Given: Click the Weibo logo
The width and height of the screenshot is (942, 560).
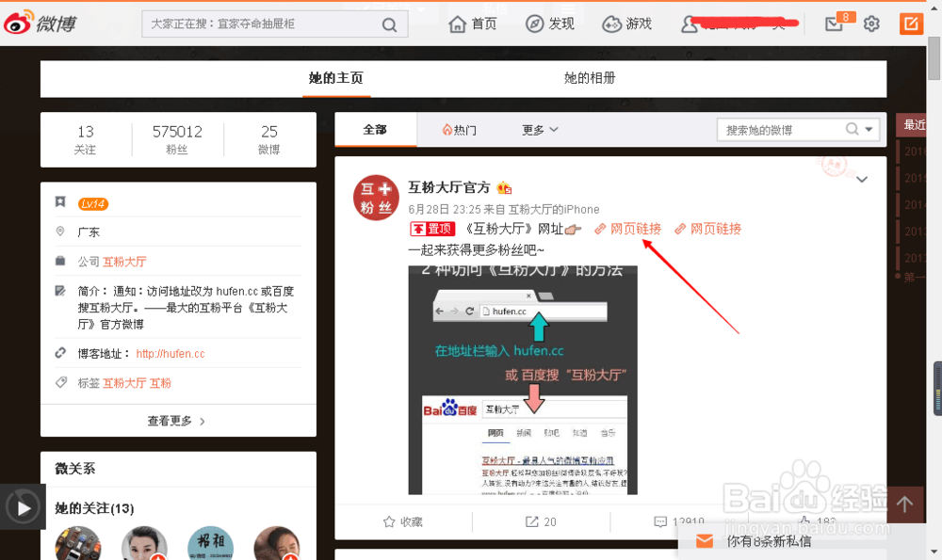Looking at the screenshot, I should (x=40, y=23).
